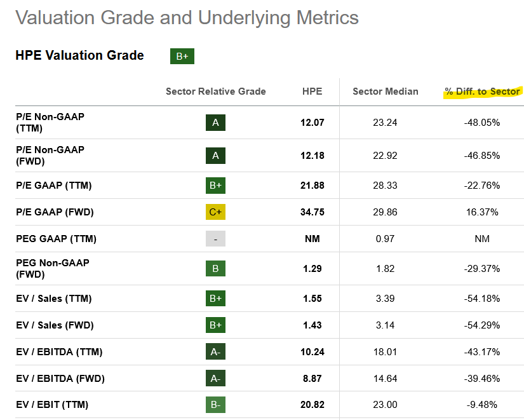Click the dash grade badge for PEG GAAP TTM
This screenshot has width=524, height=420.
[215, 238]
